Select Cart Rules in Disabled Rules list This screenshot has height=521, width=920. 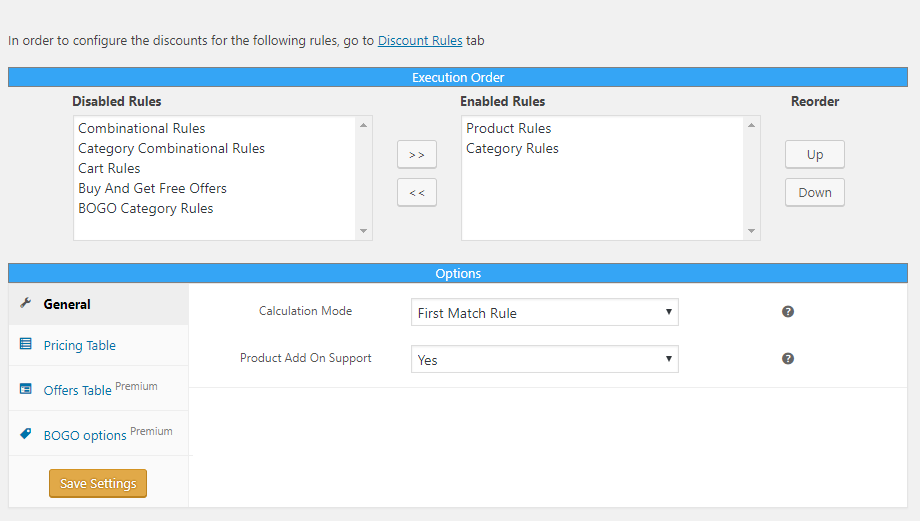click(x=109, y=168)
